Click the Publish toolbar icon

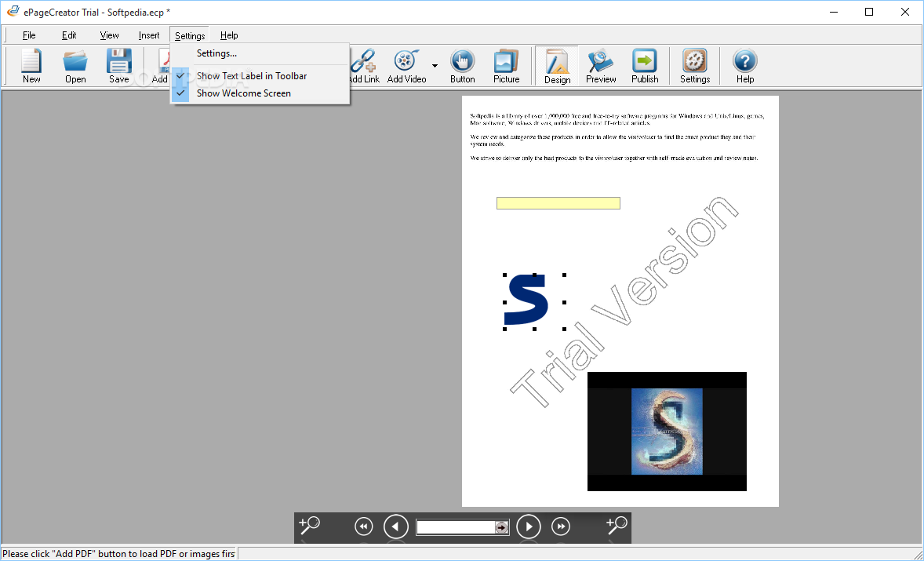pyautogui.click(x=645, y=66)
